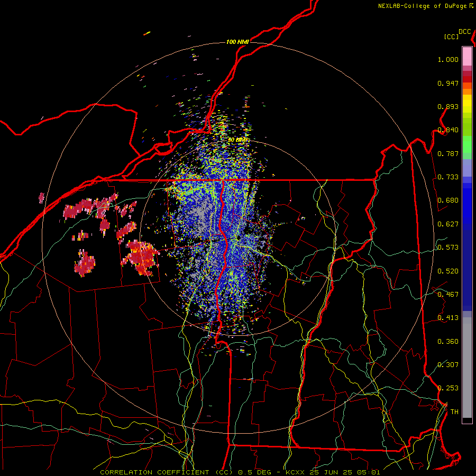The image size is (476, 476).
Task: Click the 0.680 color scale label
Action: click(448, 200)
